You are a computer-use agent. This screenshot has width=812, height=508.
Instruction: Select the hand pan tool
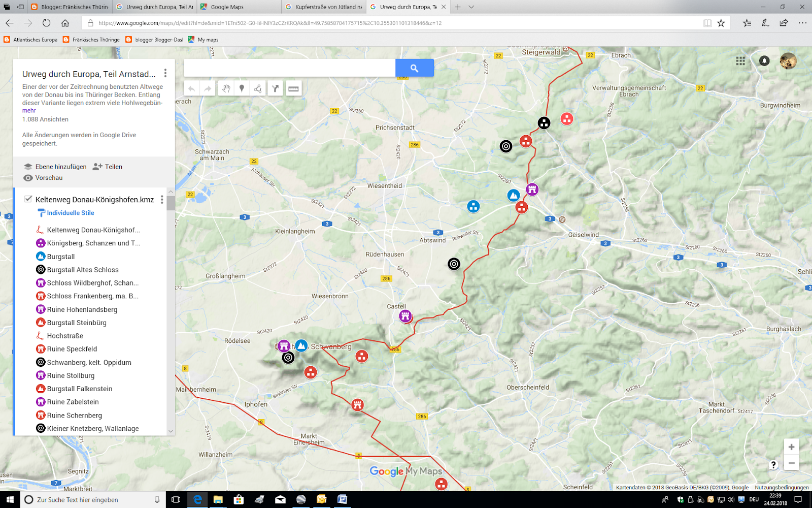coord(226,88)
